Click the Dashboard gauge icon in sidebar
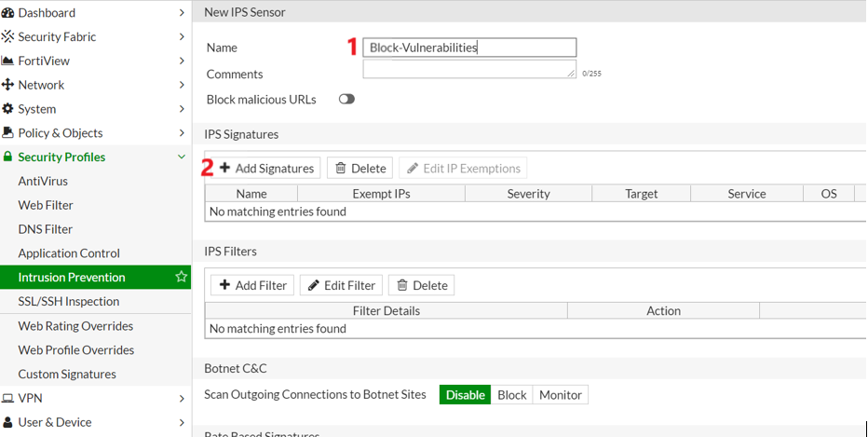This screenshot has height=437, width=868. point(8,13)
